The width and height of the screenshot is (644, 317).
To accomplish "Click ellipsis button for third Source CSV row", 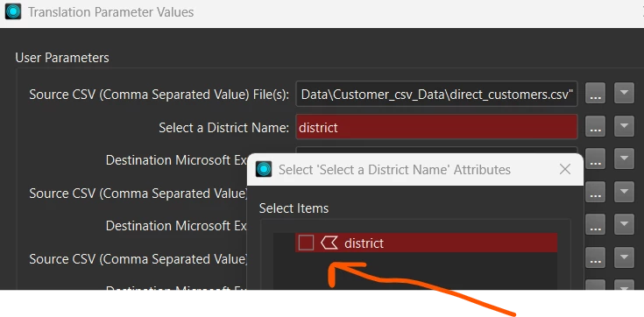I will [x=595, y=257].
